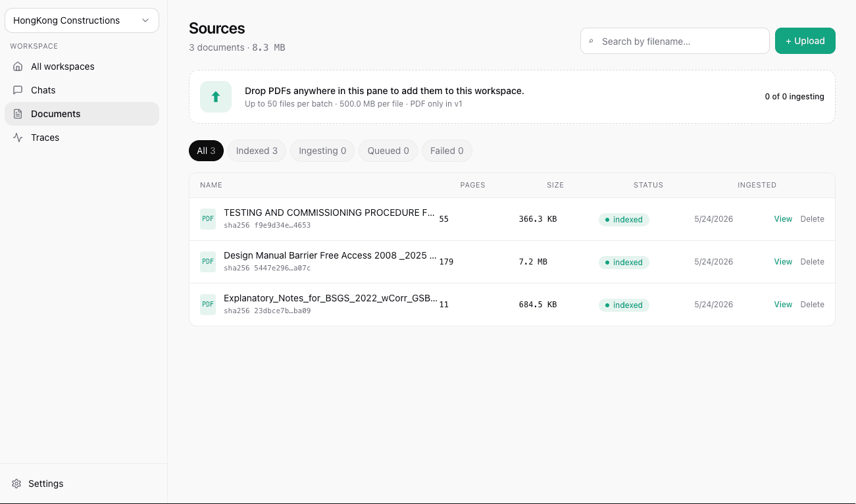Select the All 3 filter tab
856x504 pixels.
point(207,151)
